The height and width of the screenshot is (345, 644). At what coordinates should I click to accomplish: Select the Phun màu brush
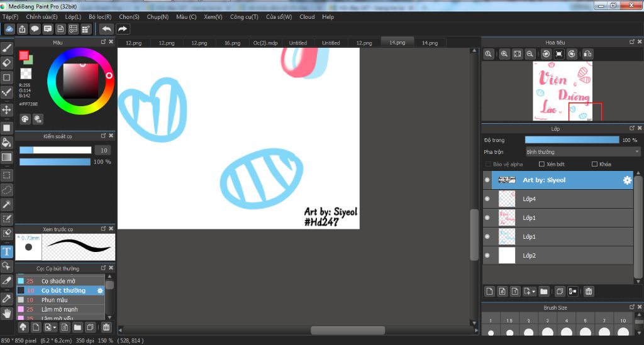click(x=55, y=300)
